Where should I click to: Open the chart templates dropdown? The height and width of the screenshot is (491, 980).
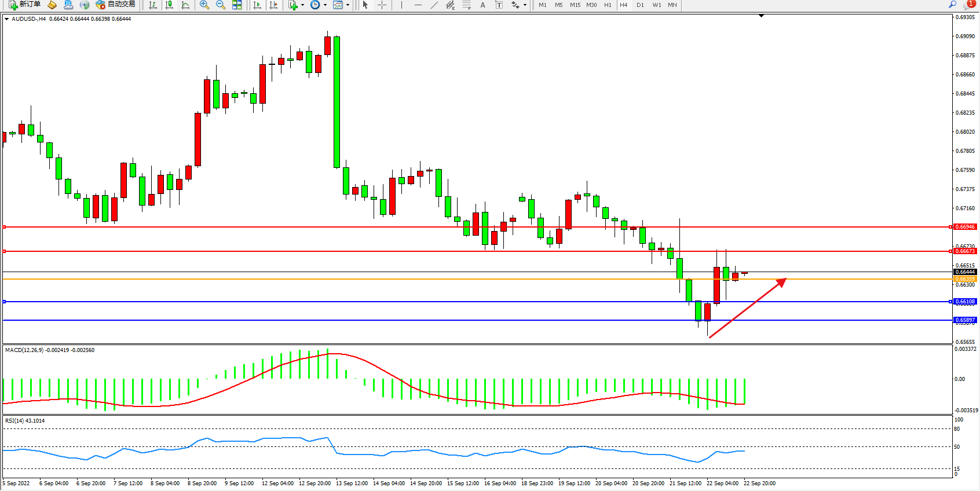(348, 5)
